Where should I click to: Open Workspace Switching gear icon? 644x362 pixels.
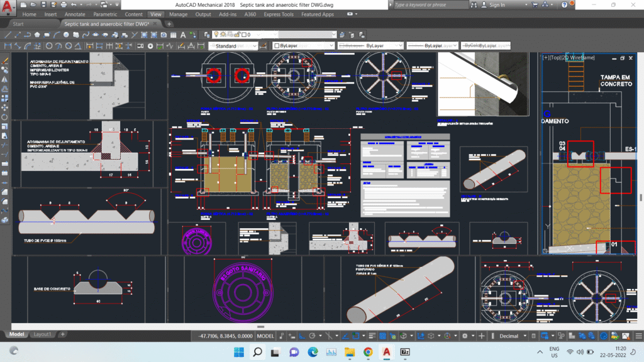pos(465,336)
